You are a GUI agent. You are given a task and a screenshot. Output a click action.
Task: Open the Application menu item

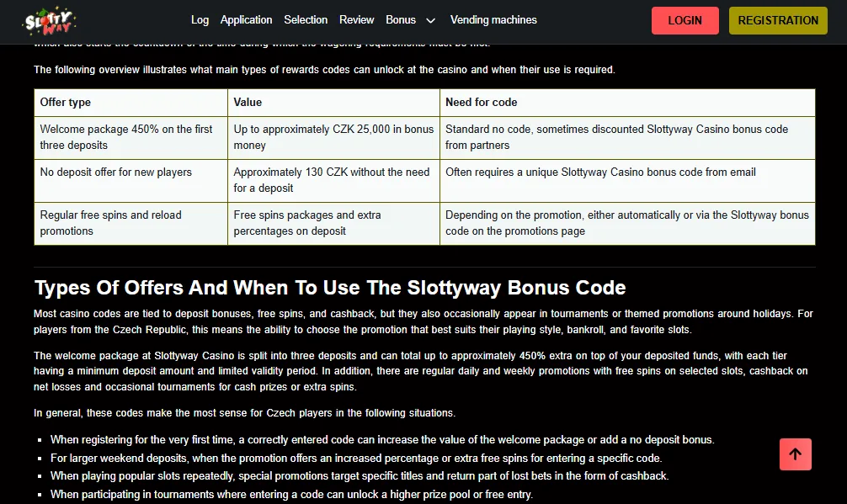coord(247,20)
